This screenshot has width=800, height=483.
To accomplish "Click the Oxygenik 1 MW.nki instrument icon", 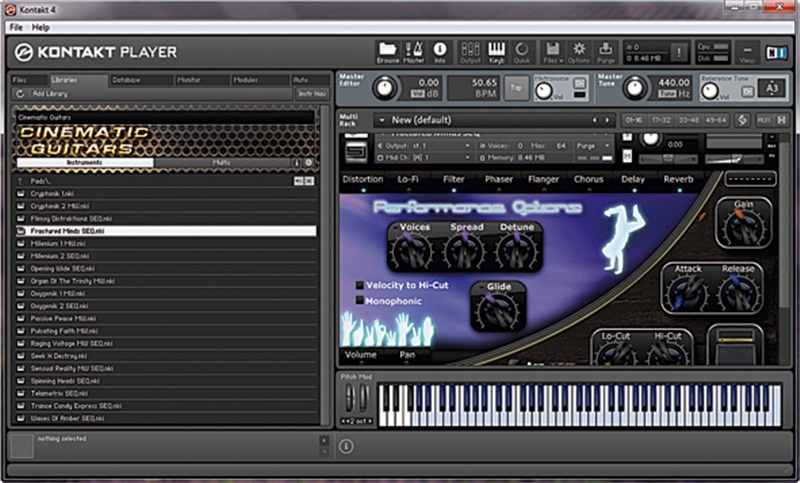I will (20, 293).
